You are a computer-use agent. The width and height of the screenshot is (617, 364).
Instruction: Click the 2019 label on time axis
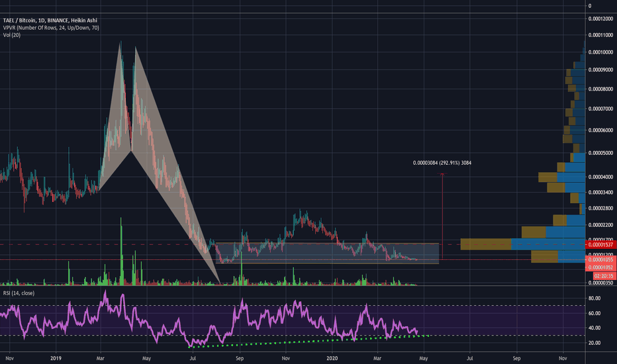(56, 359)
